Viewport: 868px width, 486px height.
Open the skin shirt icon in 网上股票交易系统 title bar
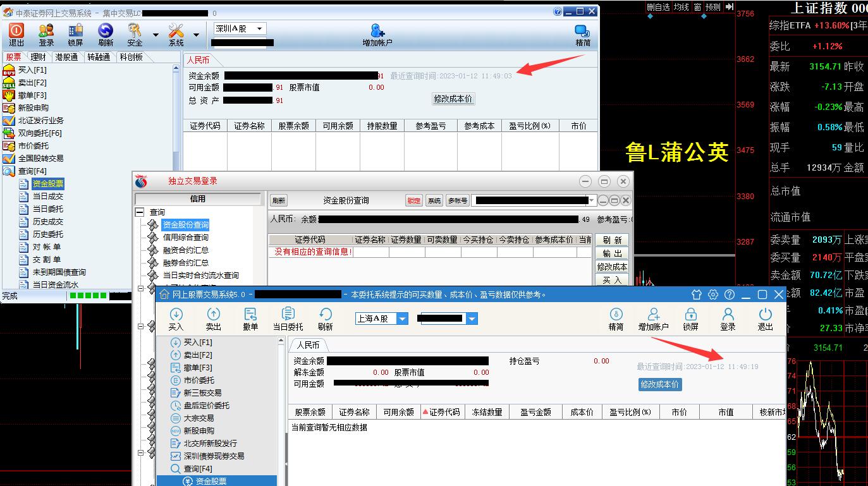click(x=697, y=295)
